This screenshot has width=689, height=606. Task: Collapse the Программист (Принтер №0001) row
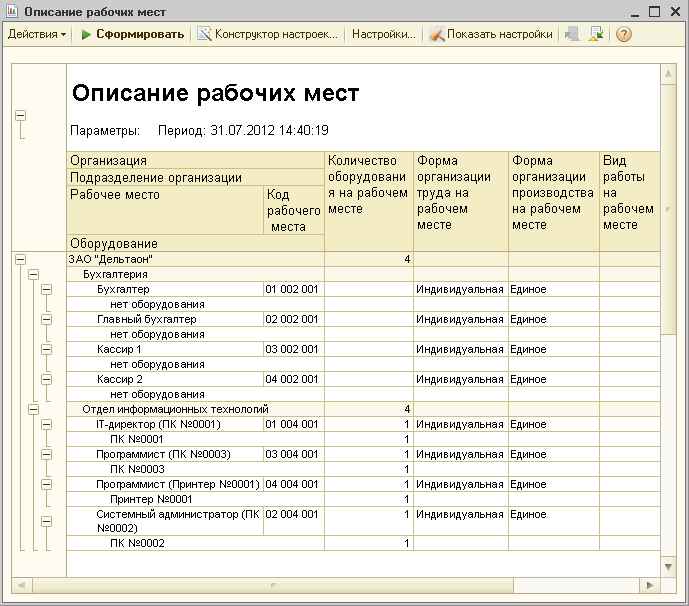[47, 484]
